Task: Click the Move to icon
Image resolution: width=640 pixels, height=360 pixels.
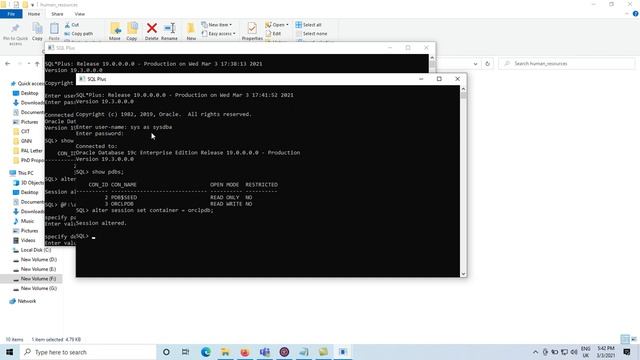Action: (x=115, y=29)
